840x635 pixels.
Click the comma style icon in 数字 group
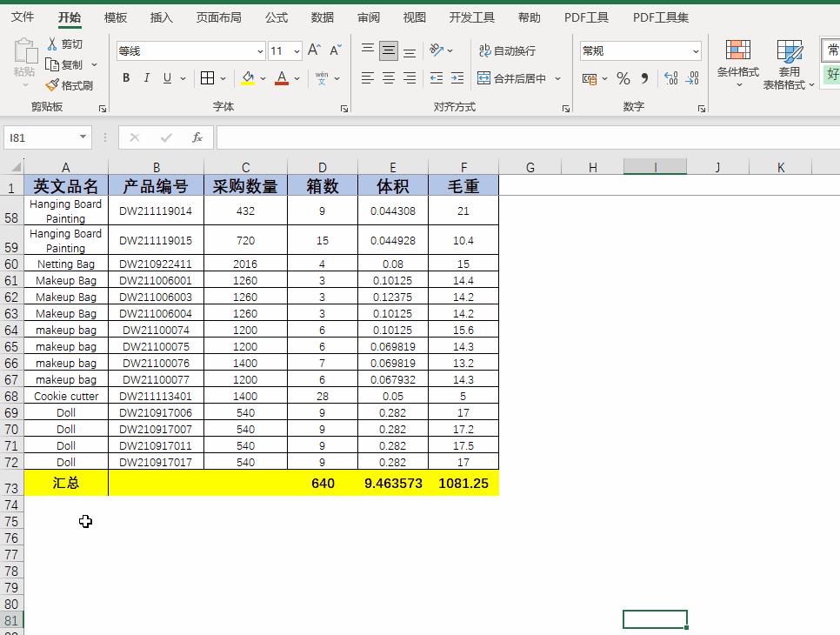[644, 78]
